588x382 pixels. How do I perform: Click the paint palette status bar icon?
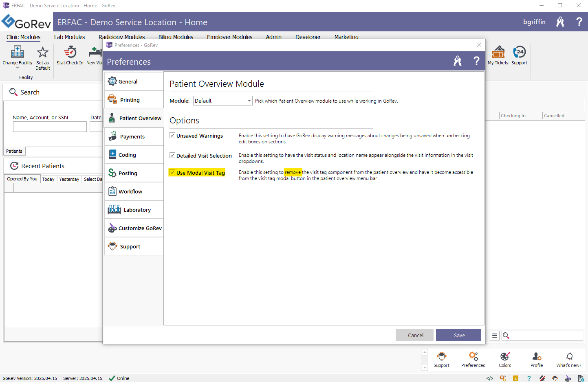pos(568,378)
